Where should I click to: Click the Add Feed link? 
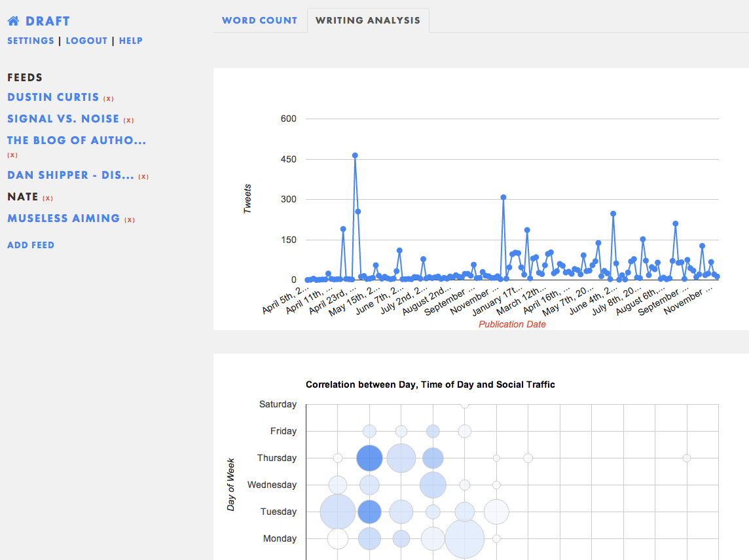click(x=31, y=245)
